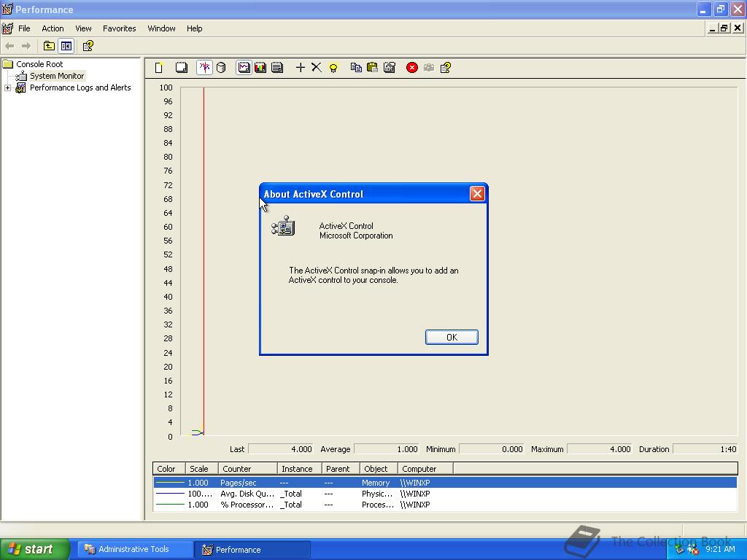Restore down the inner console window
The height and width of the screenshot is (560, 747).
coord(724,28)
